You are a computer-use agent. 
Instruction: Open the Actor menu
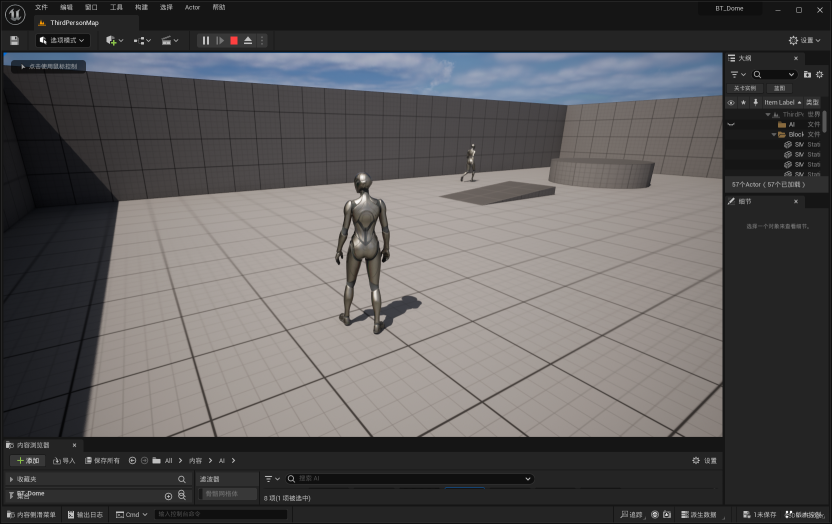[x=192, y=7]
